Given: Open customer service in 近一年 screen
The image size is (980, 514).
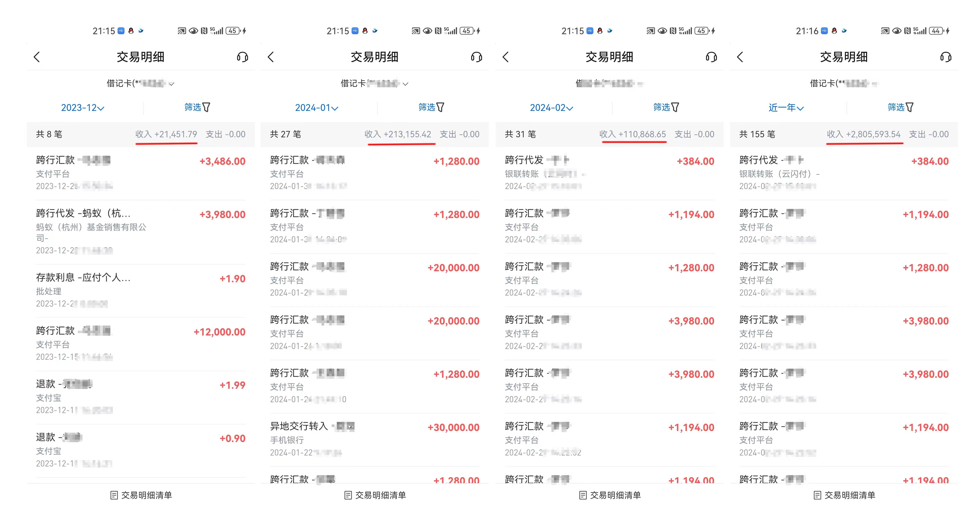Looking at the screenshot, I should coord(945,57).
